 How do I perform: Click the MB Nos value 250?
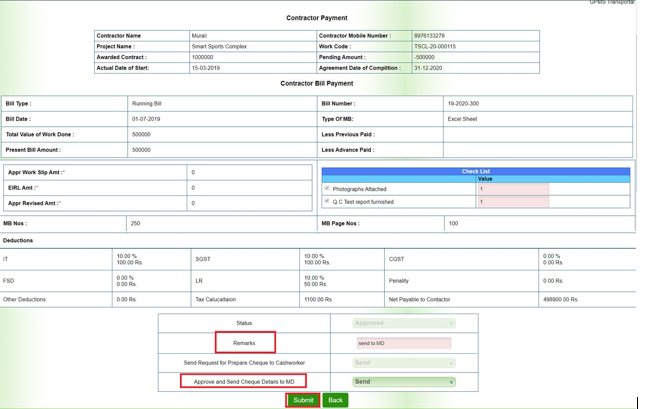pyautogui.click(x=136, y=223)
